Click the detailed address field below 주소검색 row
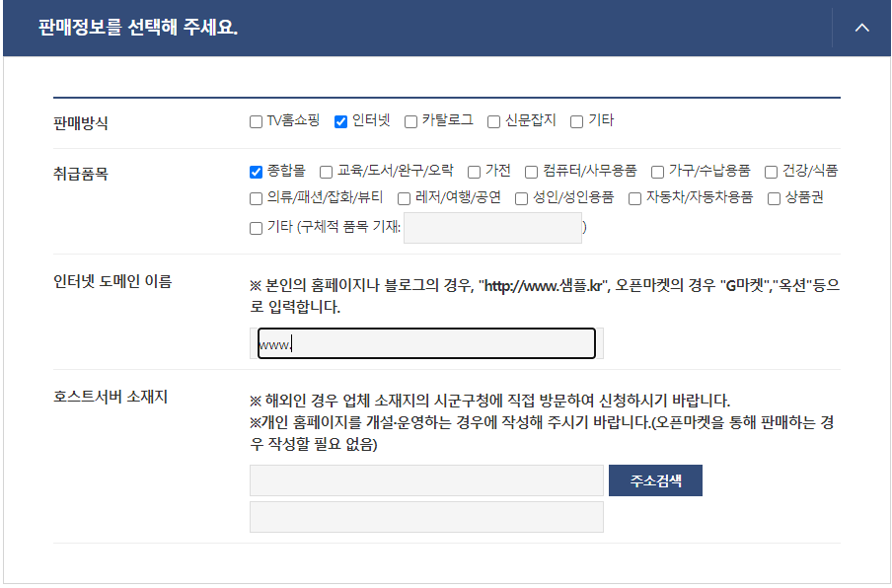This screenshot has height=588, width=892. tap(426, 517)
